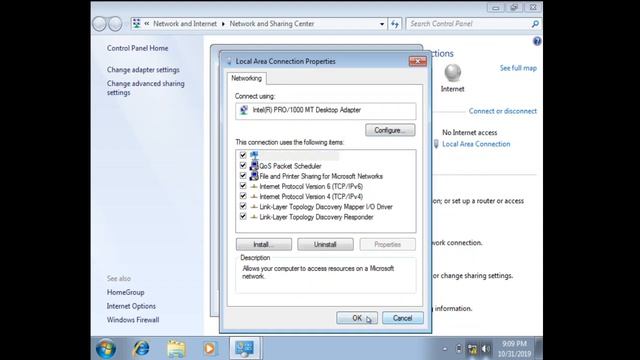
Task: Select File and Printer Sharing for Microsoft Networks
Action: (321, 176)
